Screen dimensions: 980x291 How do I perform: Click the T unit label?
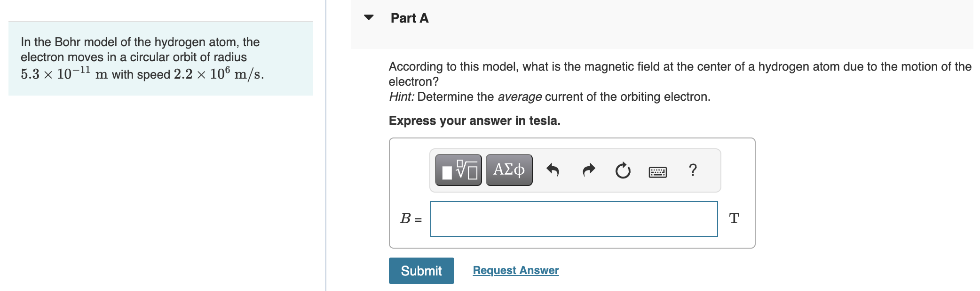pyautogui.click(x=734, y=218)
